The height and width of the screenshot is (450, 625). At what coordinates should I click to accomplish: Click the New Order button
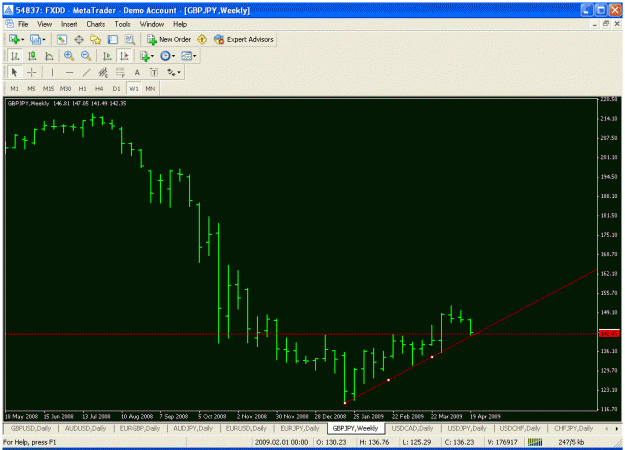coord(169,39)
